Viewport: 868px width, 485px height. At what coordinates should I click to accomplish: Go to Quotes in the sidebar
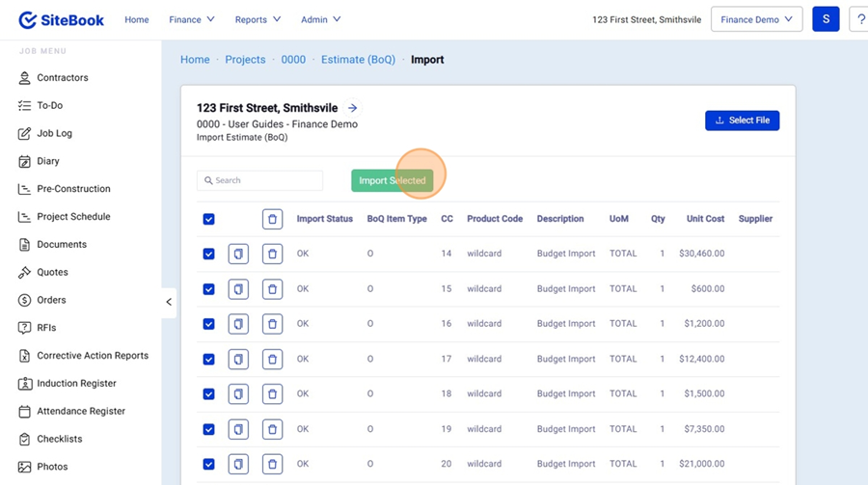pyautogui.click(x=52, y=272)
